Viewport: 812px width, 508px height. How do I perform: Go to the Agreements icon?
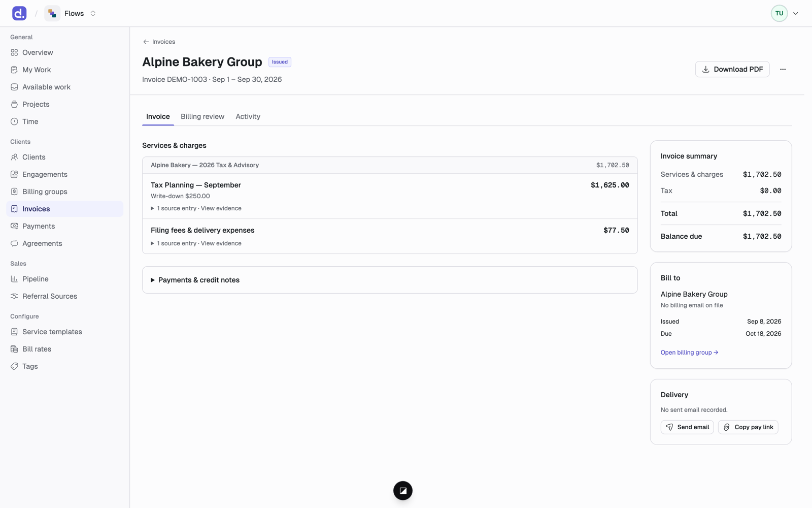(14, 243)
